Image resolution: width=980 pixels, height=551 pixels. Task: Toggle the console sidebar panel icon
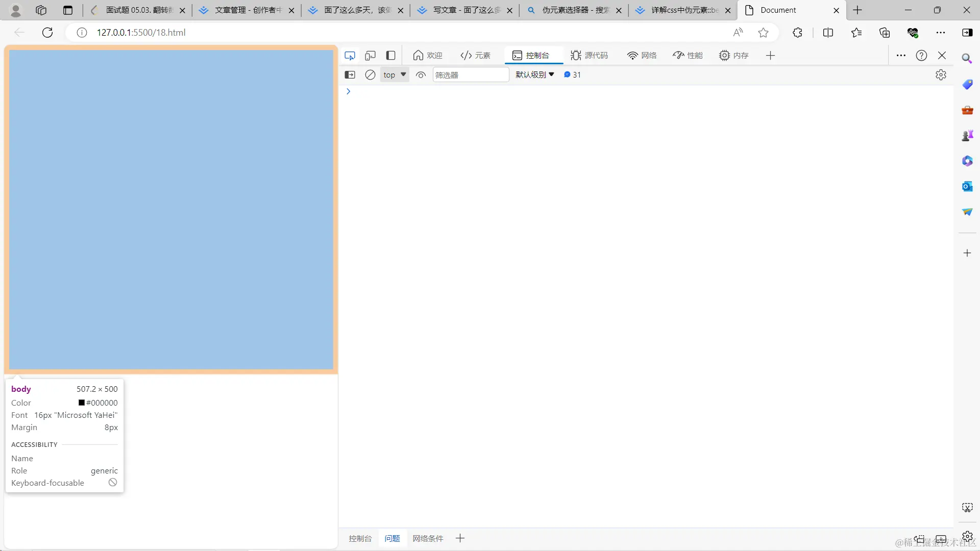point(350,75)
